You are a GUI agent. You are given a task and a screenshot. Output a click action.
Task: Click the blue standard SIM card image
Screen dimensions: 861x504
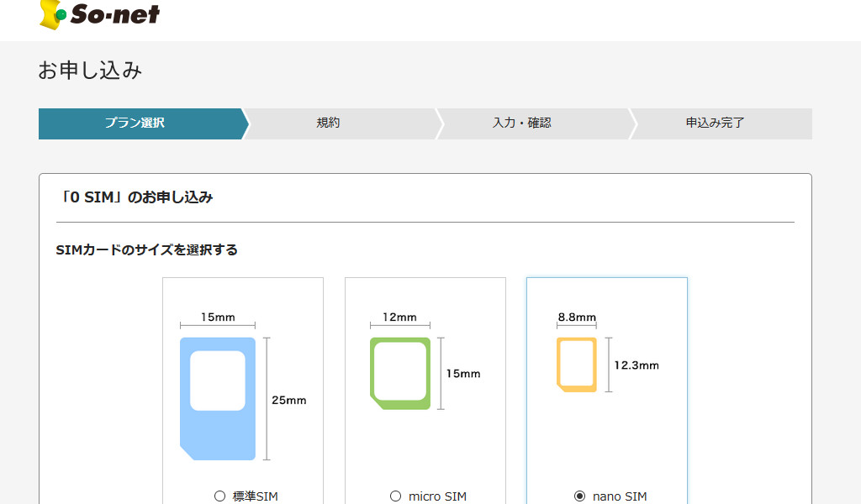218,399
